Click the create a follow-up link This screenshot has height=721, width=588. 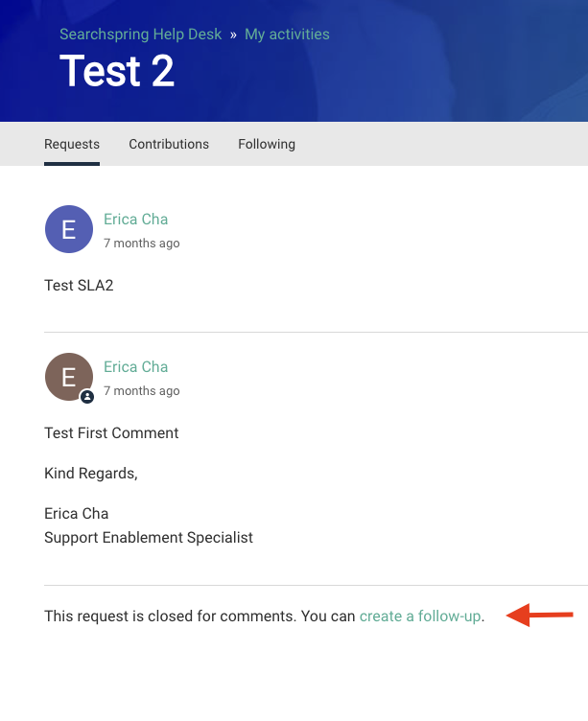tap(420, 616)
